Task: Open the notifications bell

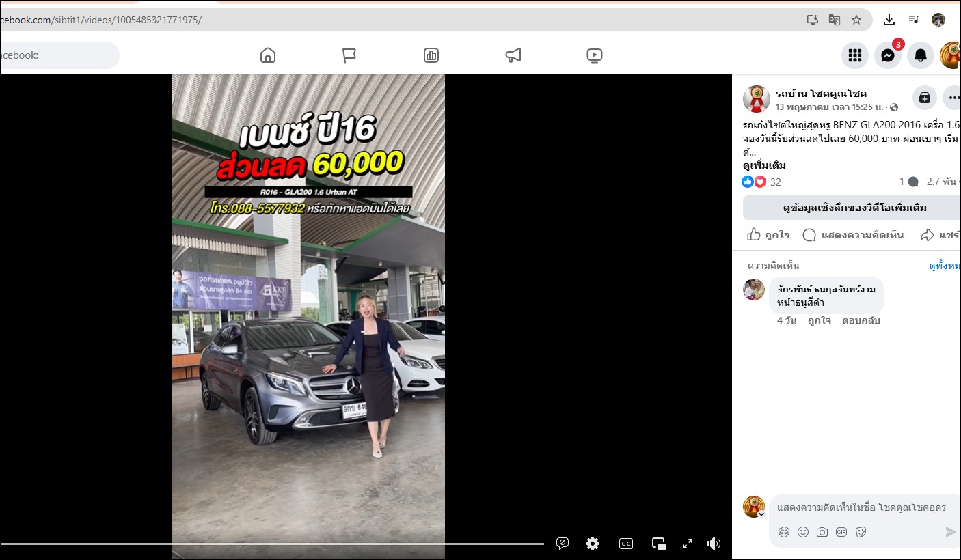Action: point(920,55)
